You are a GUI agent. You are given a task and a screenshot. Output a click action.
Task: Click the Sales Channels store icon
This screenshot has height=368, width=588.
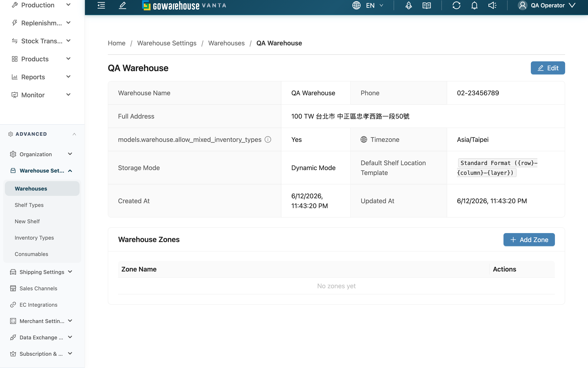coord(13,288)
